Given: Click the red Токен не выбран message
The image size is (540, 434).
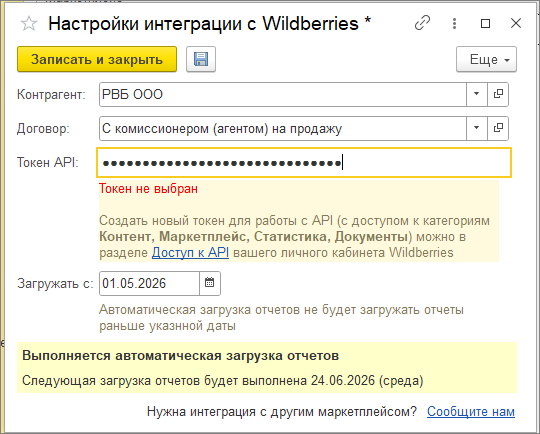Looking at the screenshot, I should [x=148, y=189].
